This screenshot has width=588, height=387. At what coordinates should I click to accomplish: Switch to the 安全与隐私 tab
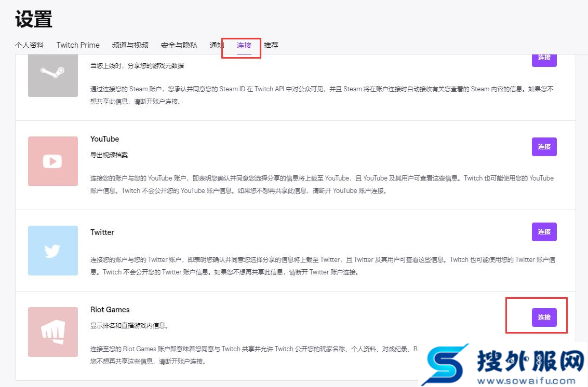(x=178, y=45)
